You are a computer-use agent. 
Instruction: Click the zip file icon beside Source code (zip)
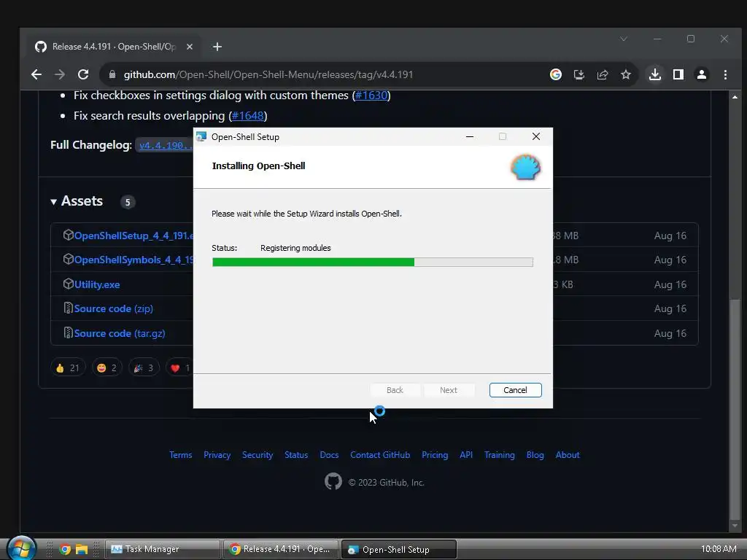pyautogui.click(x=68, y=308)
